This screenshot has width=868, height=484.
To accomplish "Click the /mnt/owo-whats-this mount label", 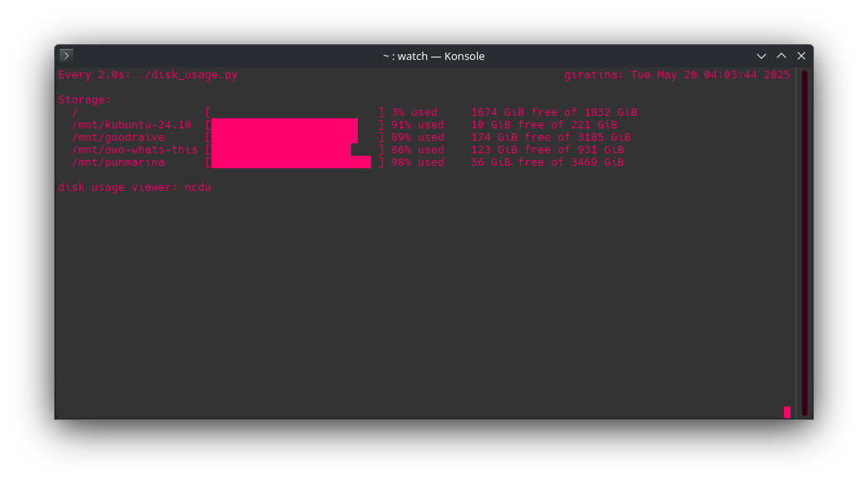I will click(135, 150).
